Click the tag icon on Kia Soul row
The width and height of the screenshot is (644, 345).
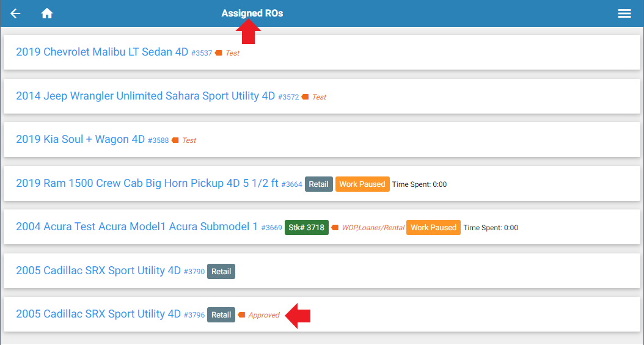(x=175, y=140)
